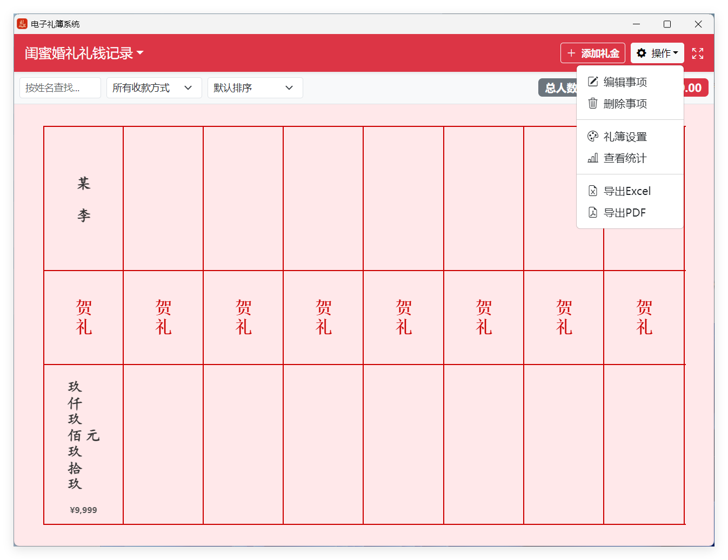Image resolution: width=728 pixels, height=560 pixels.
Task: Open the 默认排序 sort order dropdown
Action: click(255, 87)
